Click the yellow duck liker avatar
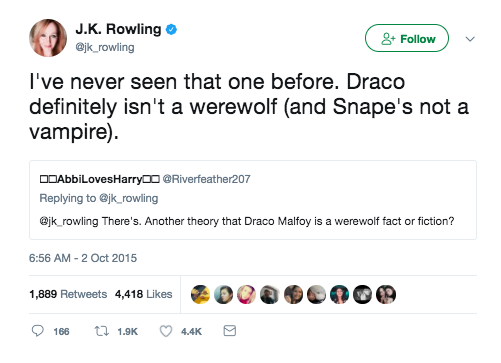Screen dimensions: 501x363 (200, 294)
